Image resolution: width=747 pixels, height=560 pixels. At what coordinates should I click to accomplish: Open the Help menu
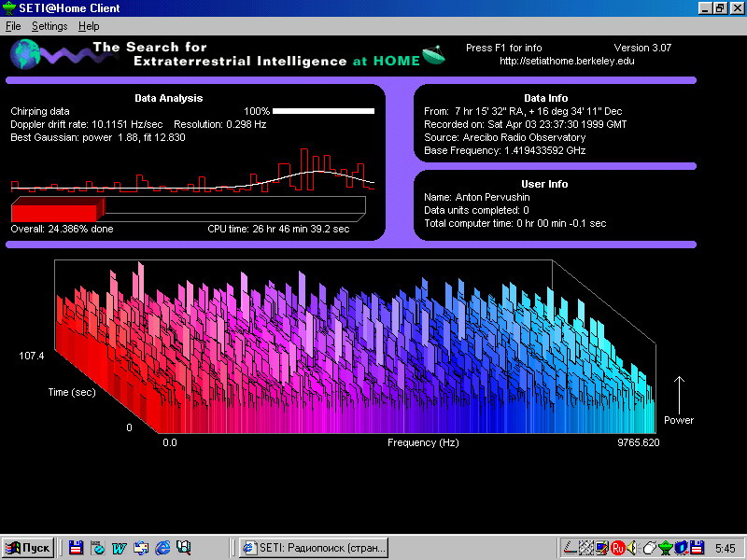pyautogui.click(x=89, y=26)
